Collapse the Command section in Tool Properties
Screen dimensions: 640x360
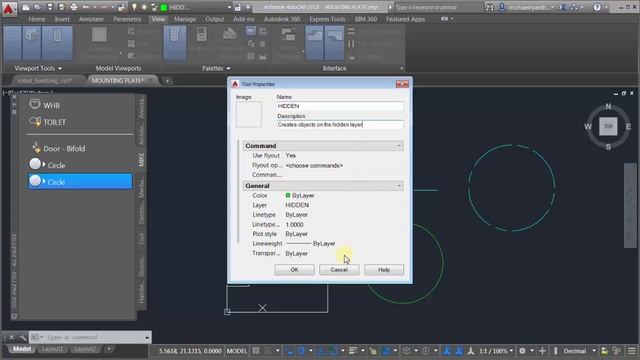click(399, 146)
